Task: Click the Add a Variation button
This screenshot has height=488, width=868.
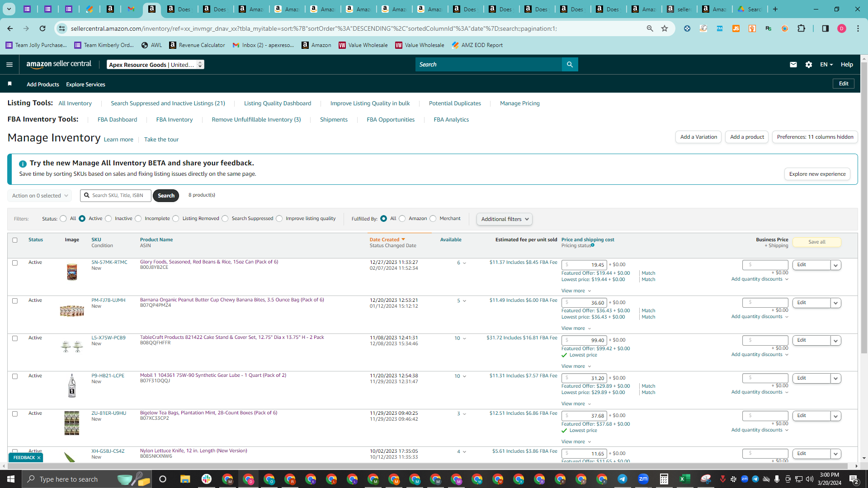Action: pyautogui.click(x=698, y=137)
